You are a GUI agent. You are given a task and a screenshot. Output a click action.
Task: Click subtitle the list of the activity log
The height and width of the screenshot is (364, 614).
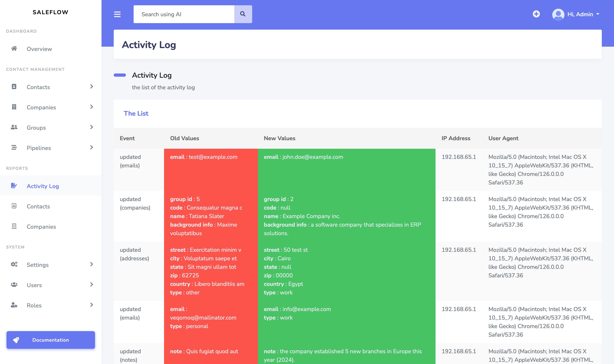coord(163,88)
